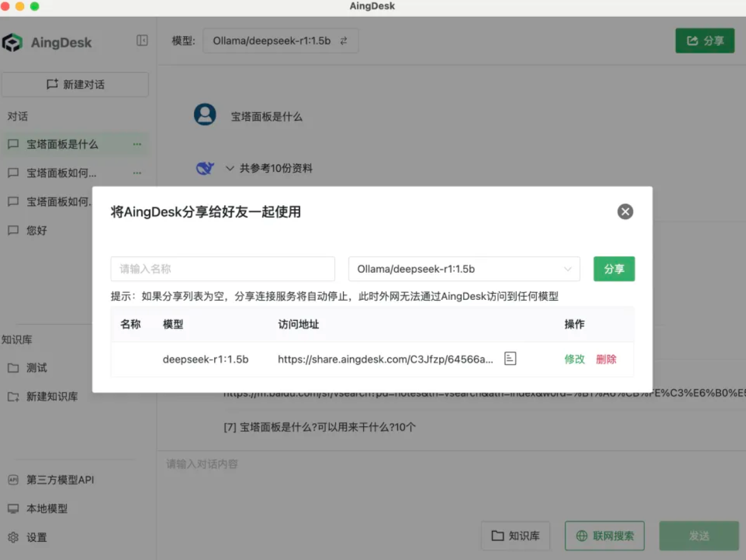Click 删除 for the deepseek-r1:1.5b share

tap(606, 359)
